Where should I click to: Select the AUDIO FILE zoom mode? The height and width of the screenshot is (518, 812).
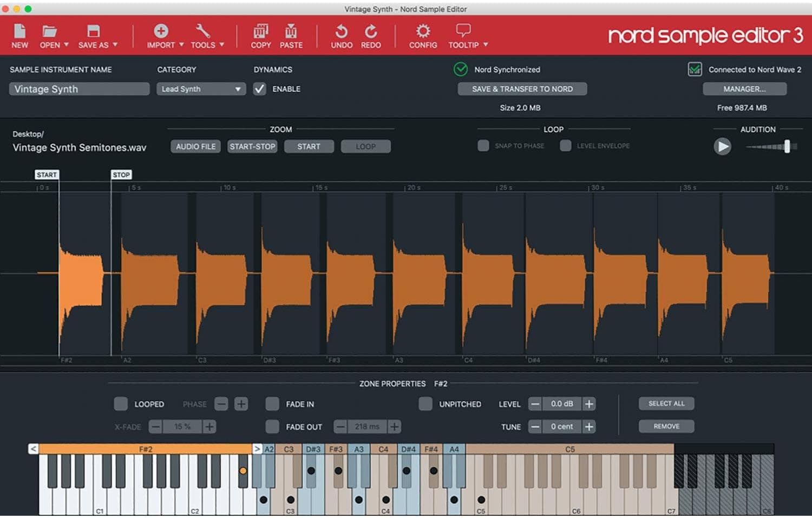point(195,146)
